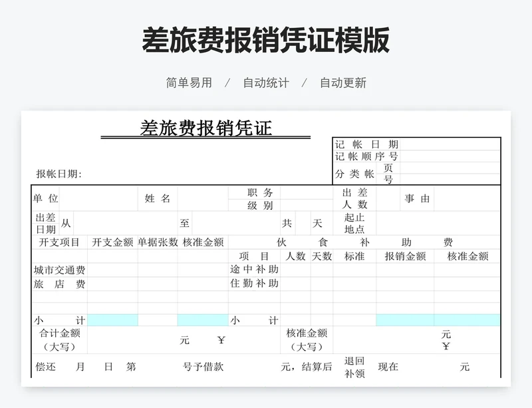Click the main title 差旅费报销凭证模版
This screenshot has height=408, width=532.
pyautogui.click(x=265, y=41)
